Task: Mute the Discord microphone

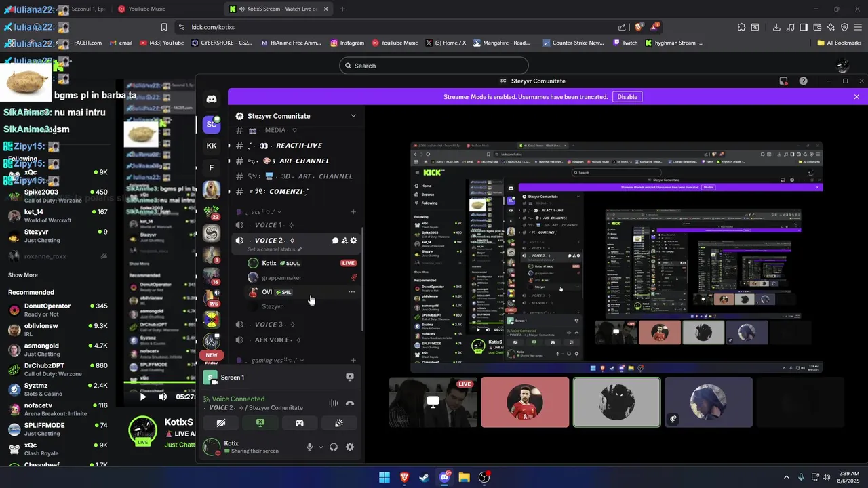Action: tap(310, 447)
